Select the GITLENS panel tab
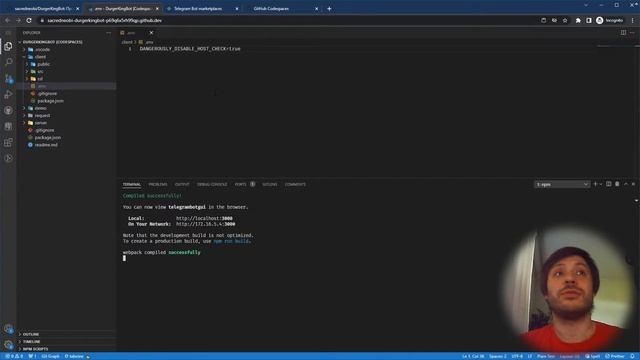Screen dimensions: 640x360 (270, 184)
